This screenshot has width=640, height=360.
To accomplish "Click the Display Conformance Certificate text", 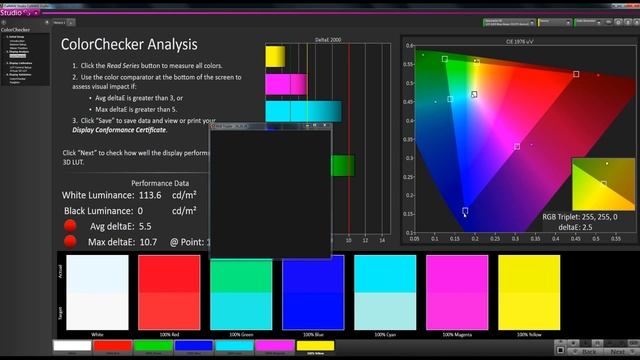I will 119,130.
